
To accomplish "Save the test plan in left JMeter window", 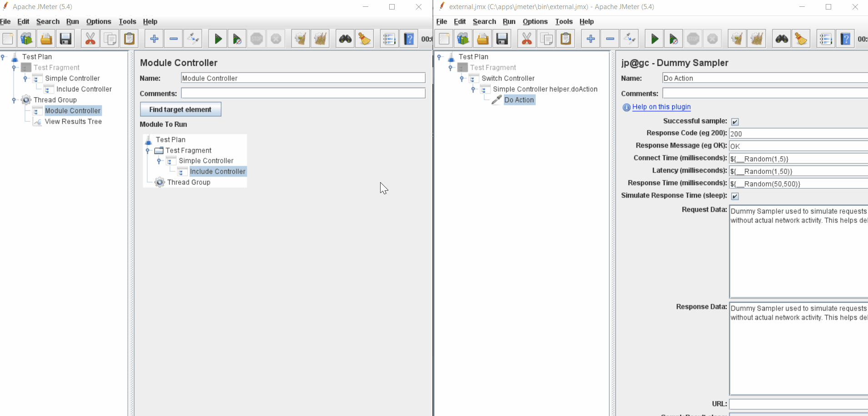I will click(x=65, y=39).
